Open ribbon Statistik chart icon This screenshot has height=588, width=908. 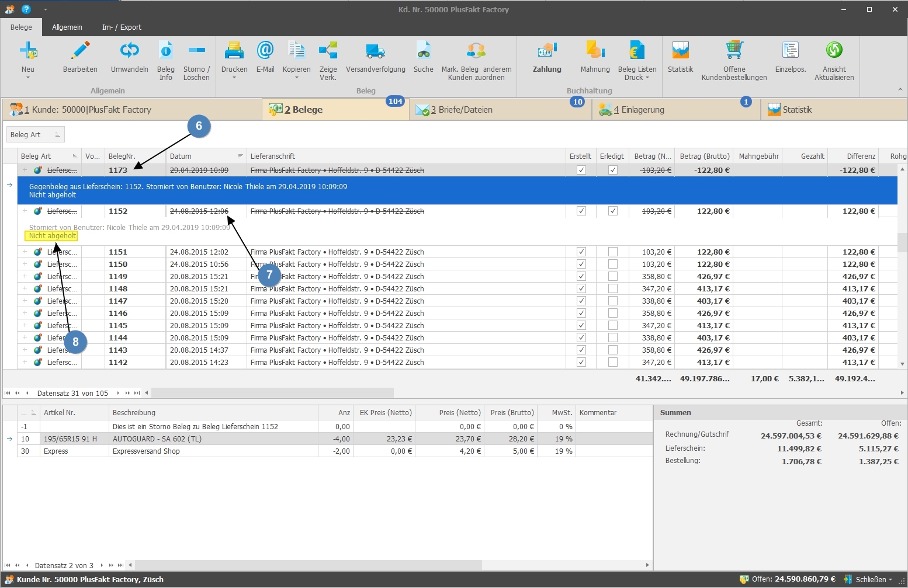click(x=680, y=51)
